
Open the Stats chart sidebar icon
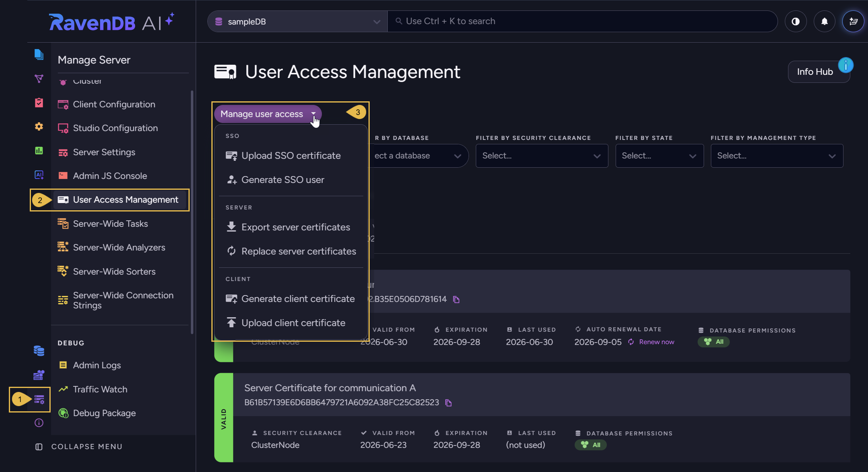pos(39,151)
